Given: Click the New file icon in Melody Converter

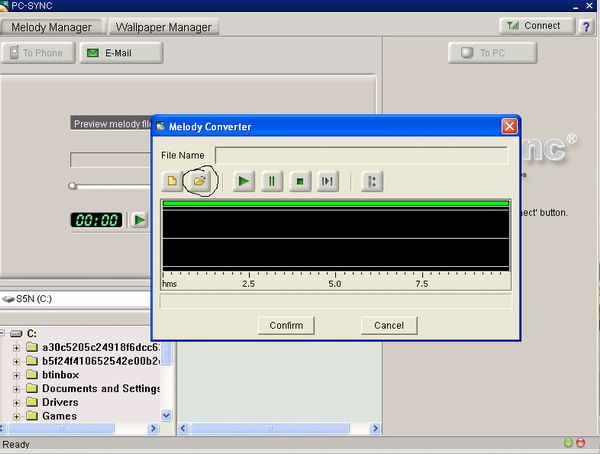Looking at the screenshot, I should [x=172, y=181].
